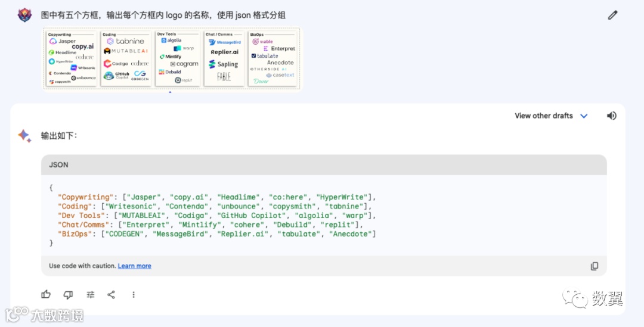Click the View other drafts text

(x=544, y=116)
